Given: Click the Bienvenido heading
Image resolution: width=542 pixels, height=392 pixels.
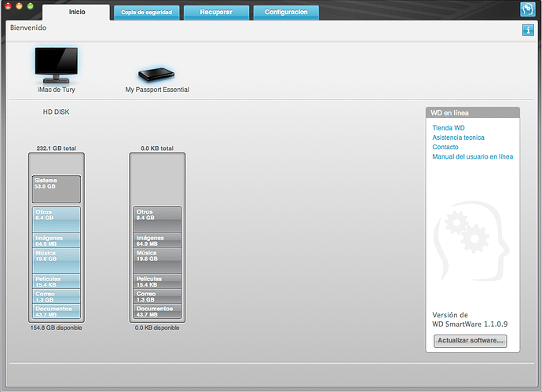Looking at the screenshot, I should click(x=28, y=27).
